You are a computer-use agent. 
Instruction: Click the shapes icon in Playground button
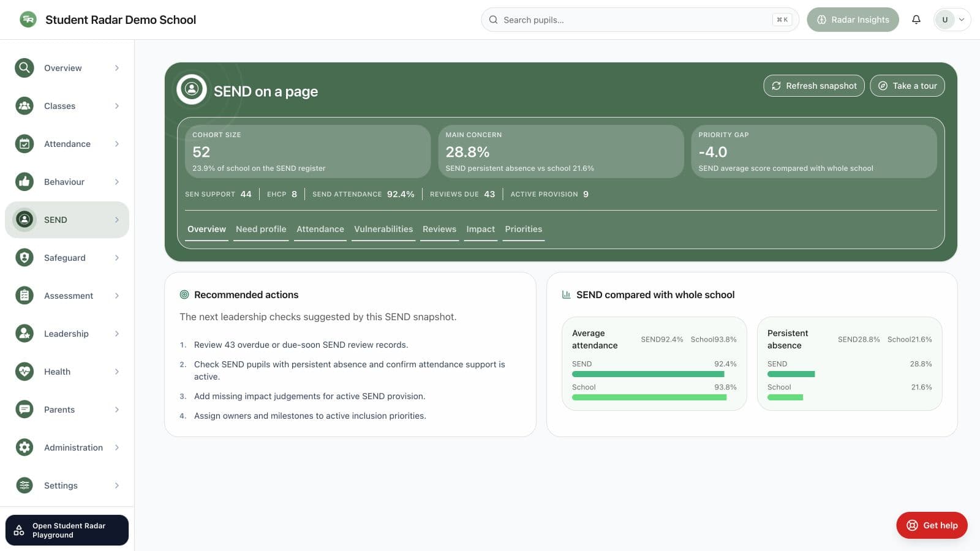point(19,530)
